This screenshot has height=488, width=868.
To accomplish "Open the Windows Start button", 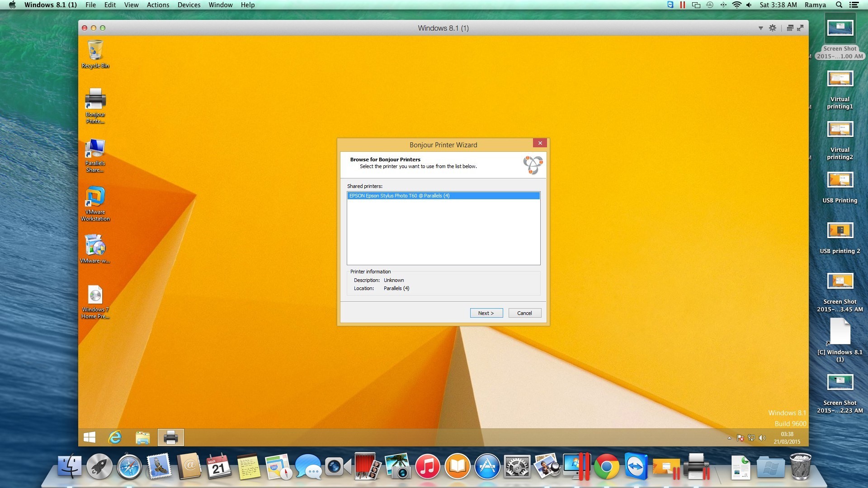I will coord(90,437).
